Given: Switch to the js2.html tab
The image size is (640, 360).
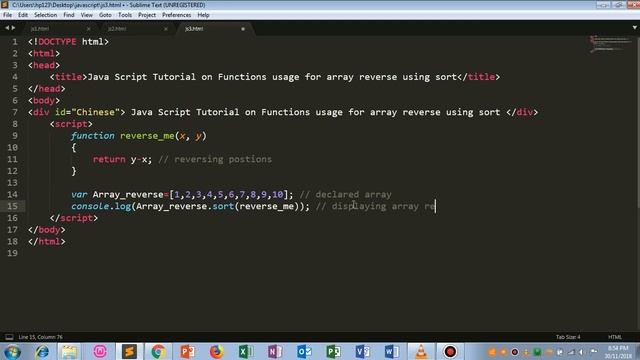Looking at the screenshot, I should [x=117, y=29].
